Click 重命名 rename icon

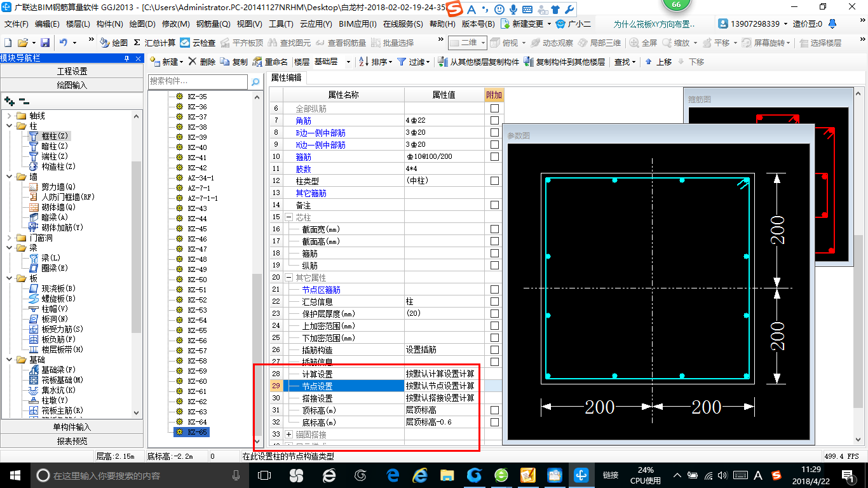tap(271, 62)
